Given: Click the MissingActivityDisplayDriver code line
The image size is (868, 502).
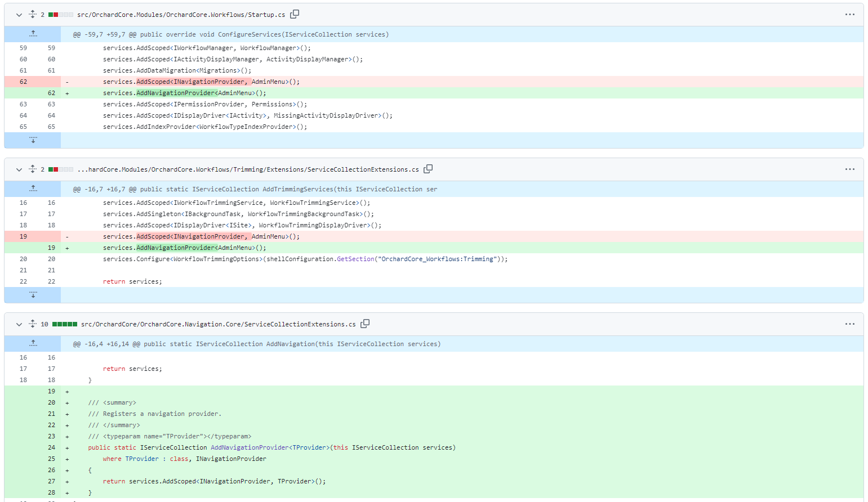Looking at the screenshot, I should tap(248, 115).
